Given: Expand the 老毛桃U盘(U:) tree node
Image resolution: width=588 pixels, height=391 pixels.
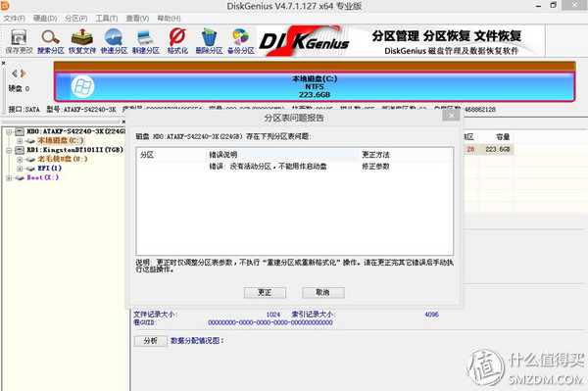Looking at the screenshot, I should (20, 160).
